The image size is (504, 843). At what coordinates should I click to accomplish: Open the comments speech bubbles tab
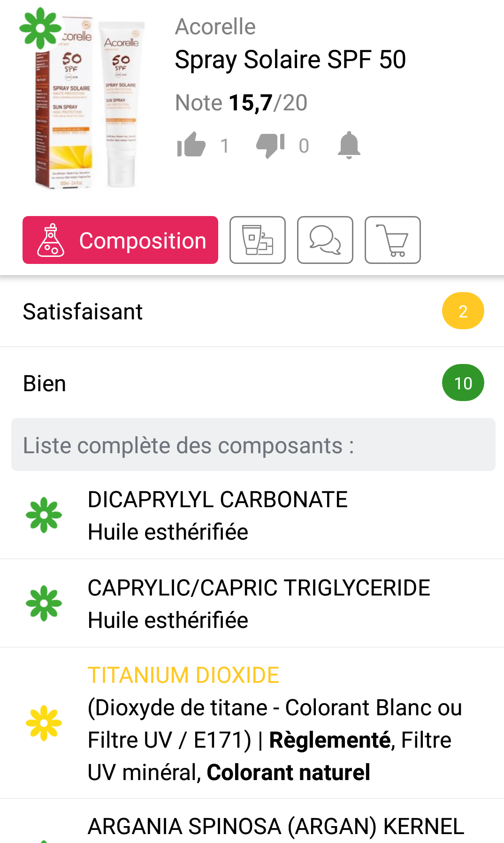tap(325, 240)
